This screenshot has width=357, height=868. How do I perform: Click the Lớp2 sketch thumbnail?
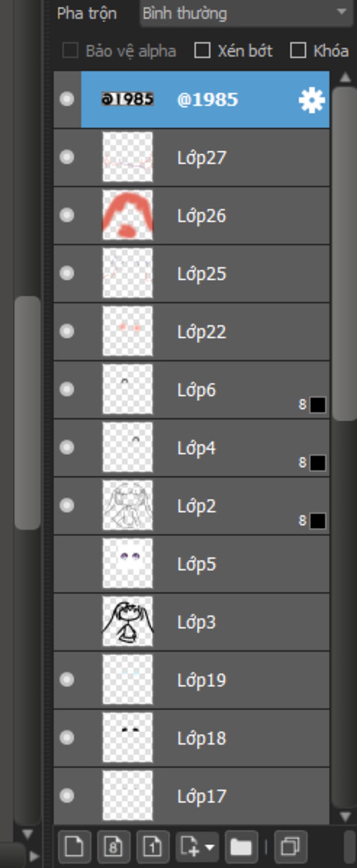pos(128,505)
